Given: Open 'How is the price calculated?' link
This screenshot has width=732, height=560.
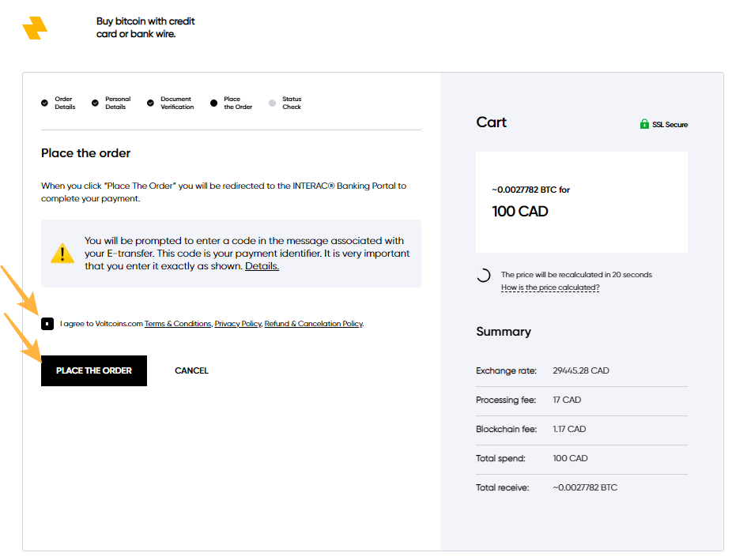Looking at the screenshot, I should click(550, 288).
